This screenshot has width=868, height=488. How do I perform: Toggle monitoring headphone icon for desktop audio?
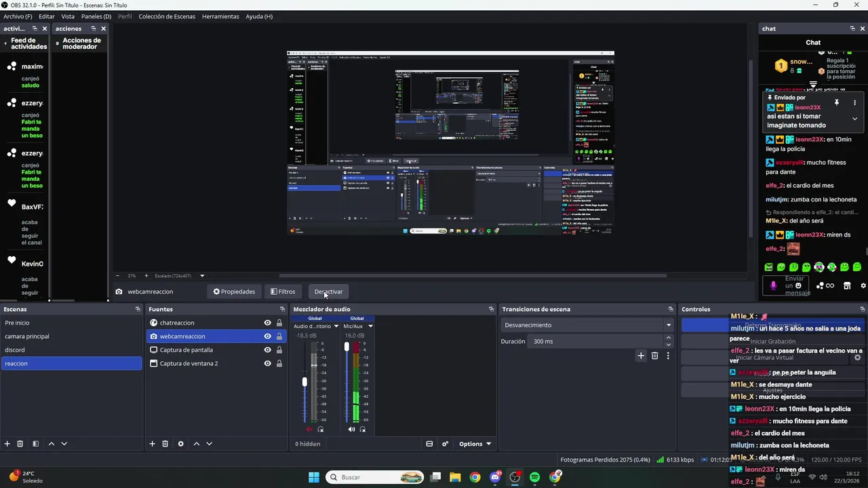pyautogui.click(x=321, y=429)
